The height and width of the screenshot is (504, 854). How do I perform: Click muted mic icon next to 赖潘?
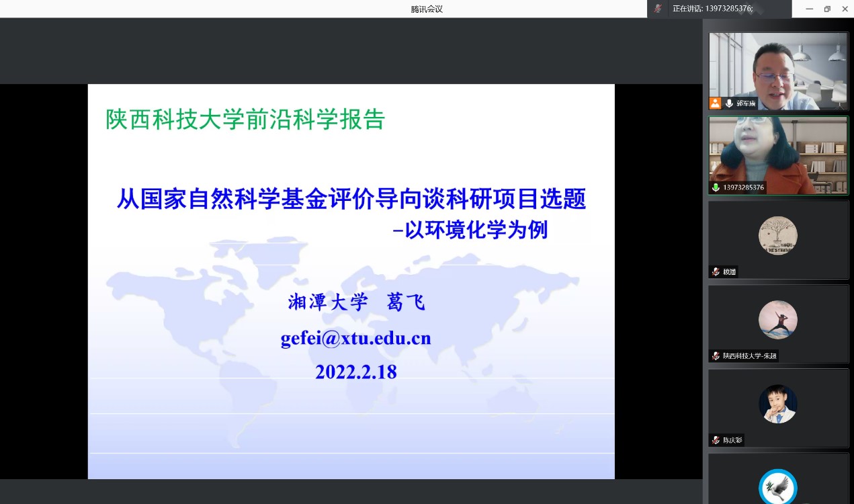point(716,272)
